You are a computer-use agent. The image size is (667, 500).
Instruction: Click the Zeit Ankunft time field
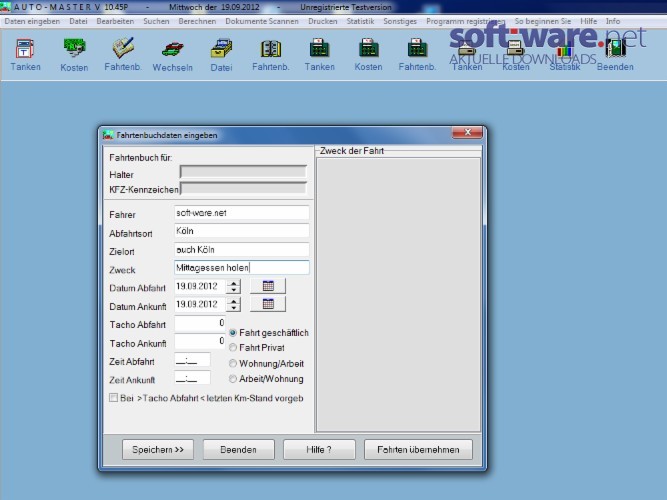(x=192, y=378)
